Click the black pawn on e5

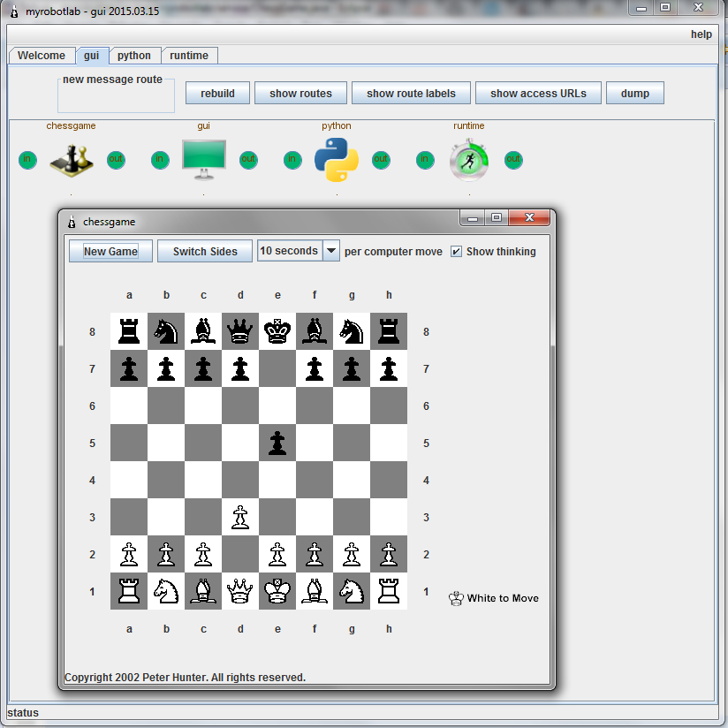click(x=277, y=443)
